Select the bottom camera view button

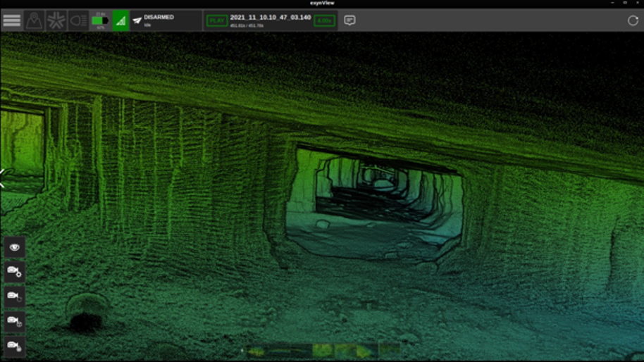coord(15,347)
